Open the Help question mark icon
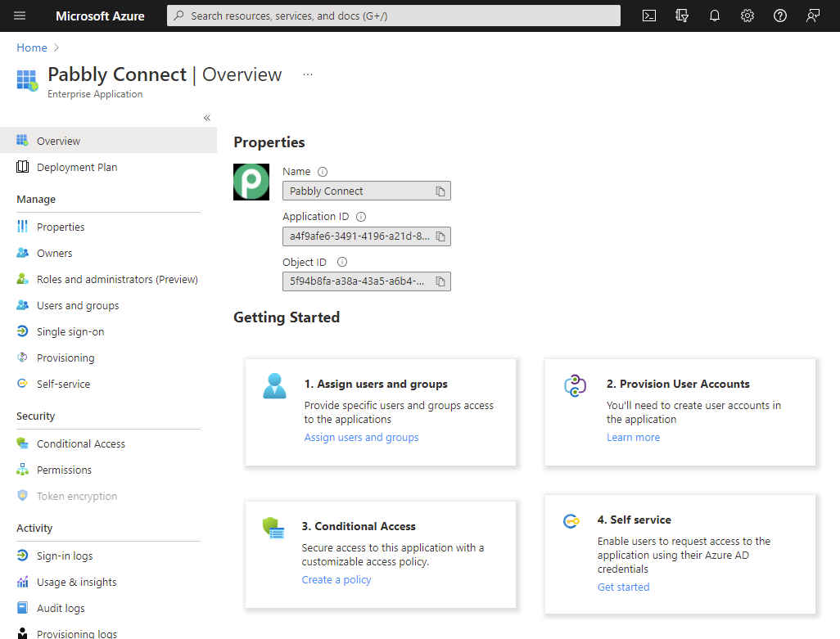The image size is (840, 639). (780, 16)
